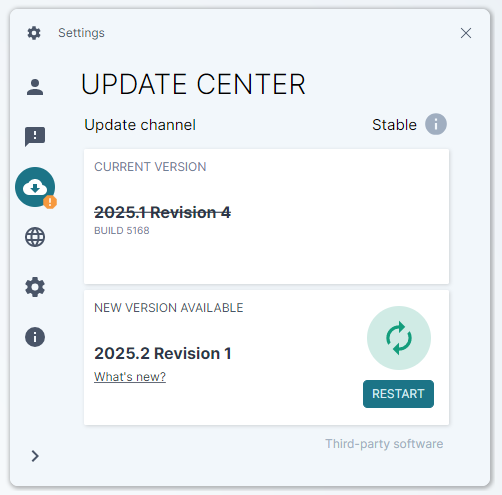Click the Settings gear icon in header
The height and width of the screenshot is (495, 502).
tap(34, 33)
